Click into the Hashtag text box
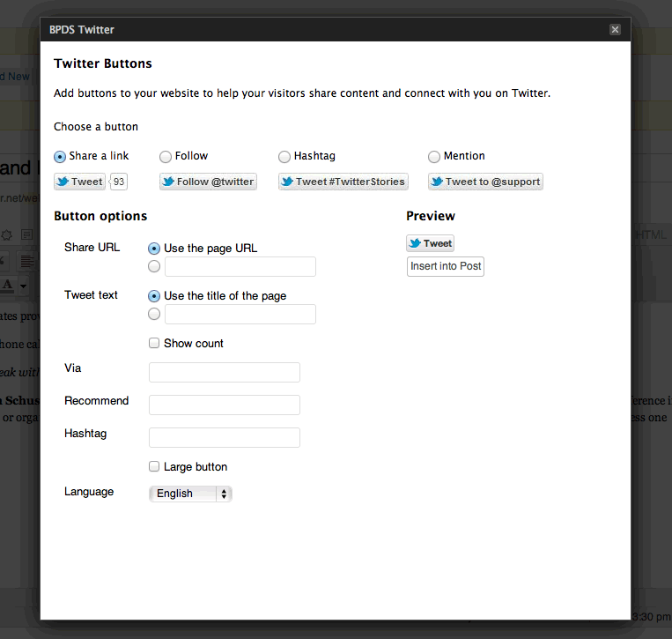 225,437
